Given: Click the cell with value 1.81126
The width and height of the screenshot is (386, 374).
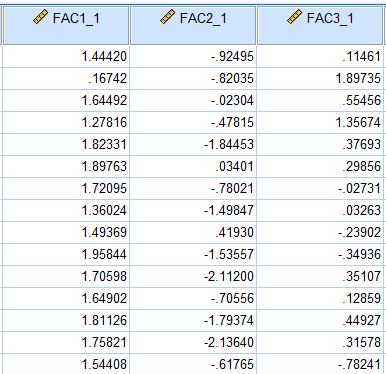Looking at the screenshot, I should [66, 321].
